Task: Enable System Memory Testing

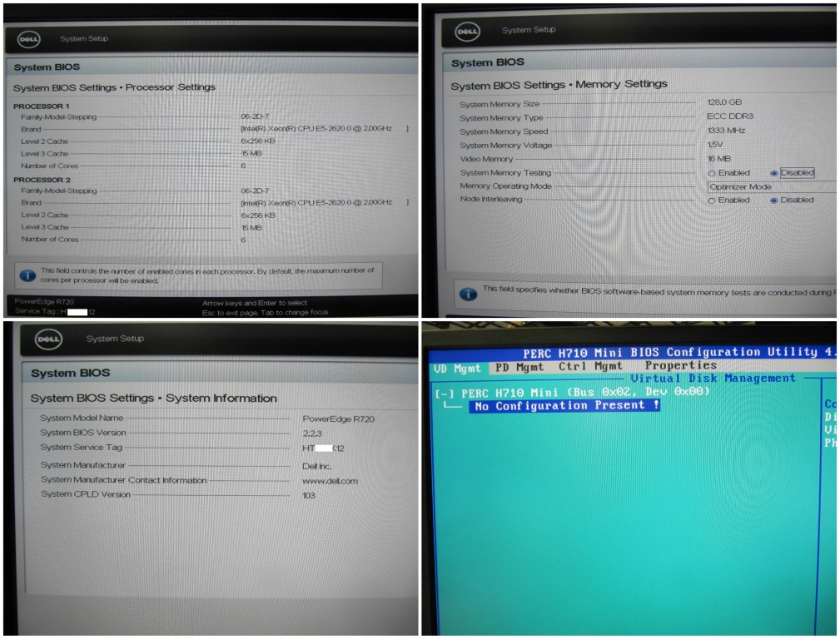Action: tap(712, 174)
